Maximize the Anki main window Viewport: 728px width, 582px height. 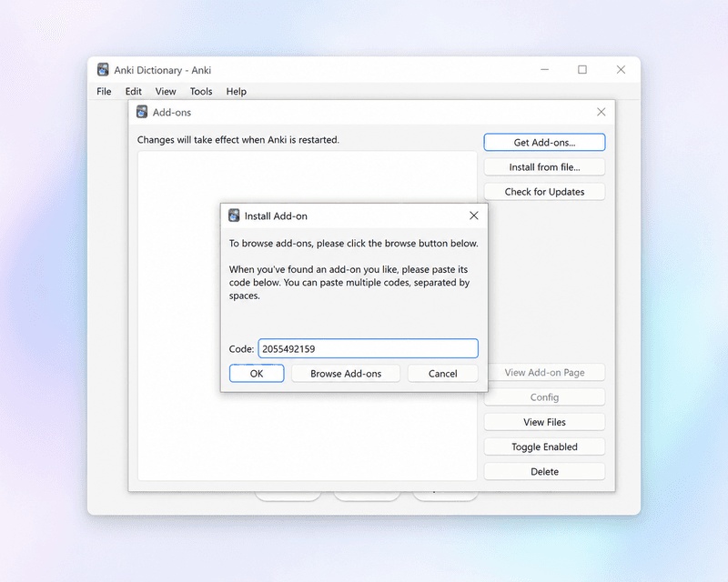(582, 70)
